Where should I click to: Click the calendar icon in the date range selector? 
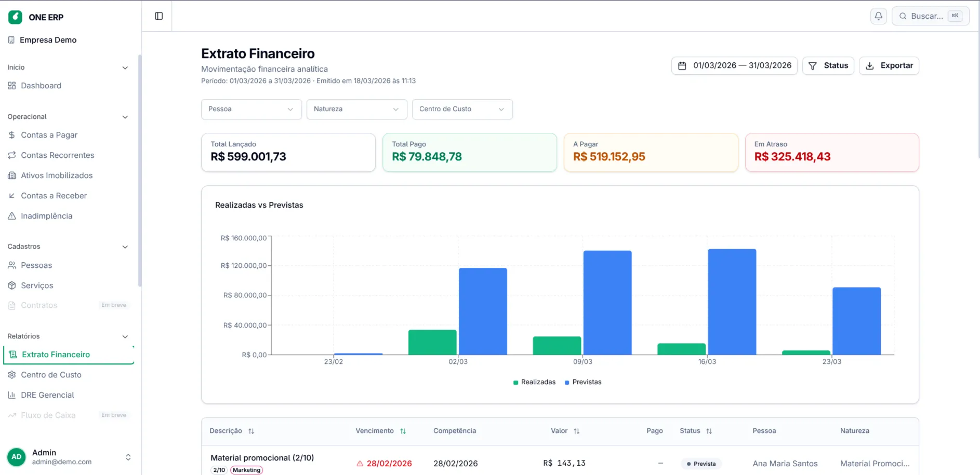683,65
